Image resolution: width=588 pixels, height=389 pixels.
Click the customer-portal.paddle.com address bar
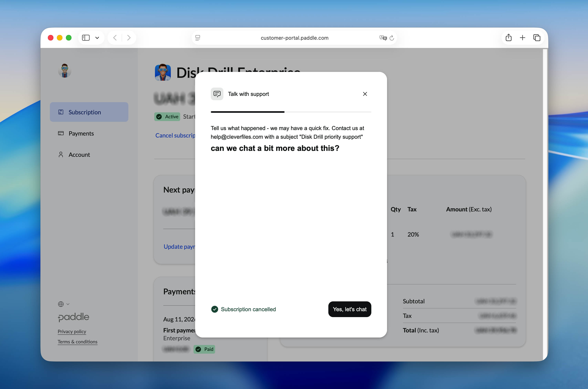pos(294,38)
